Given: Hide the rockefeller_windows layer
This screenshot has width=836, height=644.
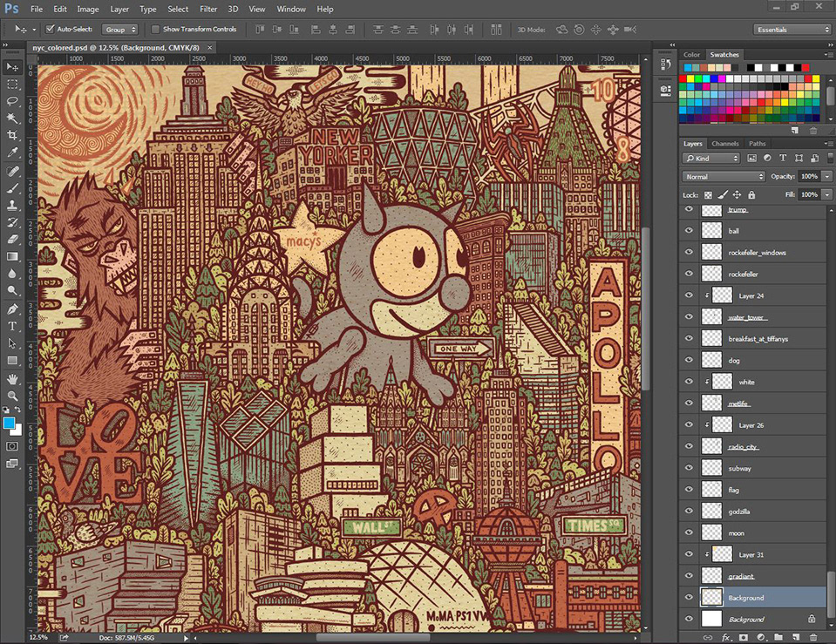Looking at the screenshot, I should pyautogui.click(x=689, y=252).
